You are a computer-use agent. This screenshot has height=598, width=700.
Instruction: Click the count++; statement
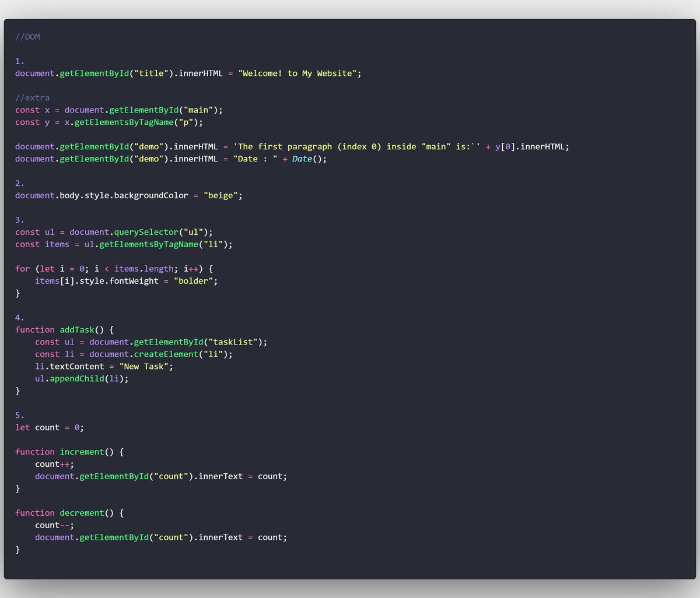click(55, 465)
